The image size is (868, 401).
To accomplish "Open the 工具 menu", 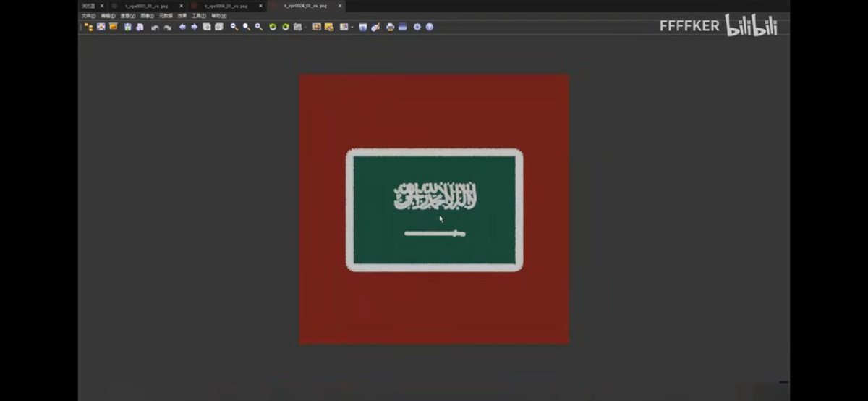I will [199, 15].
